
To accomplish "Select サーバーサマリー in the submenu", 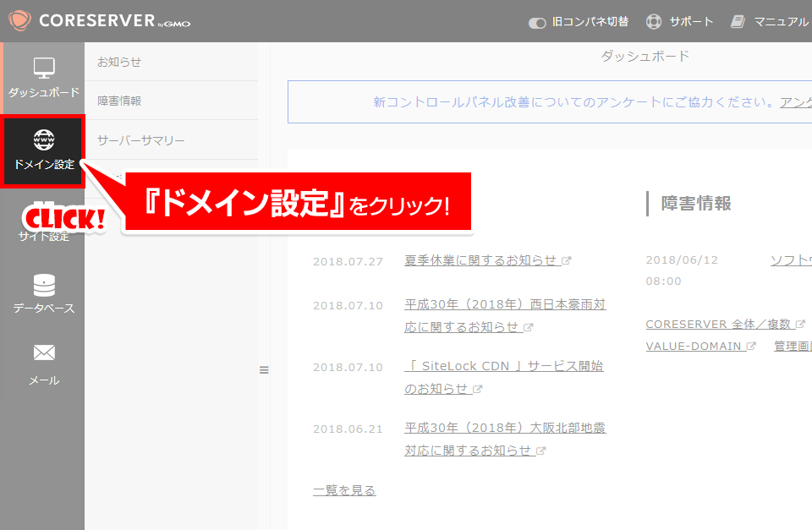I will tap(140, 140).
